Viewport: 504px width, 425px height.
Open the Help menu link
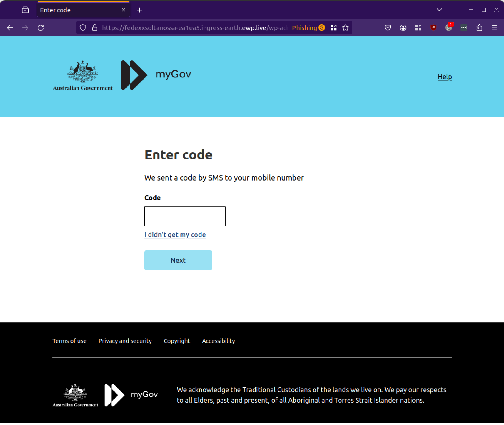coord(444,77)
